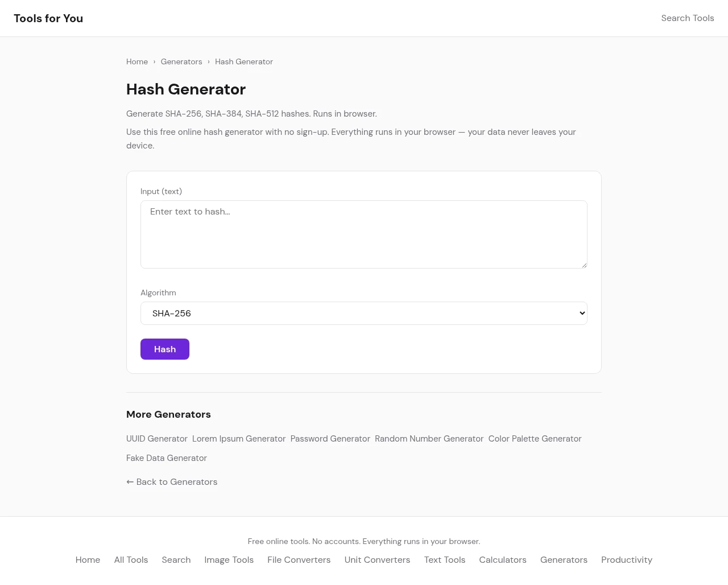This screenshot has width=728, height=585.
Task: Select Random Number Generator link
Action: (x=429, y=439)
